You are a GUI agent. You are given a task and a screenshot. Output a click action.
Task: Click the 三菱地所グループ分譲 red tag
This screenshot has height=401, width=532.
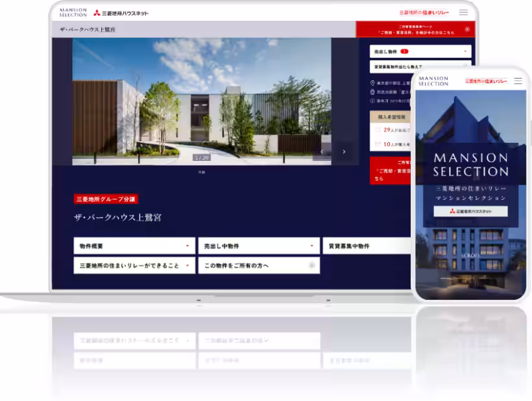pos(106,199)
